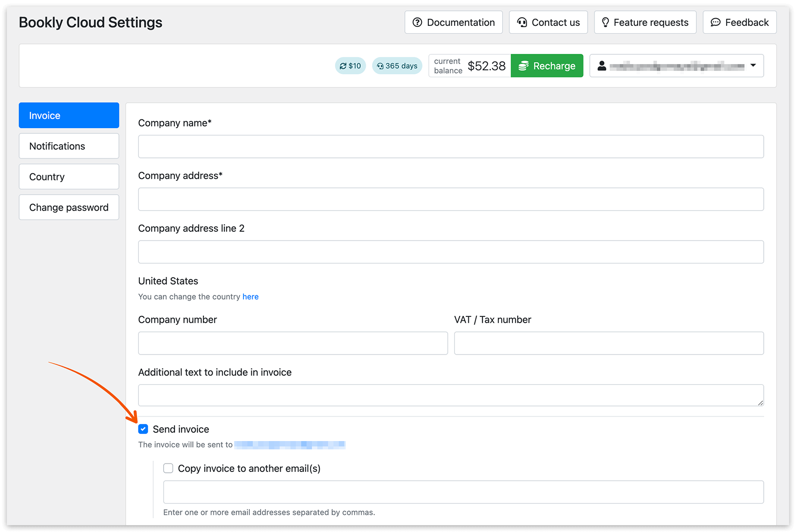Screen dimensions: 796x532
Task: Uncheck the Send invoice checkbox
Action: (143, 429)
